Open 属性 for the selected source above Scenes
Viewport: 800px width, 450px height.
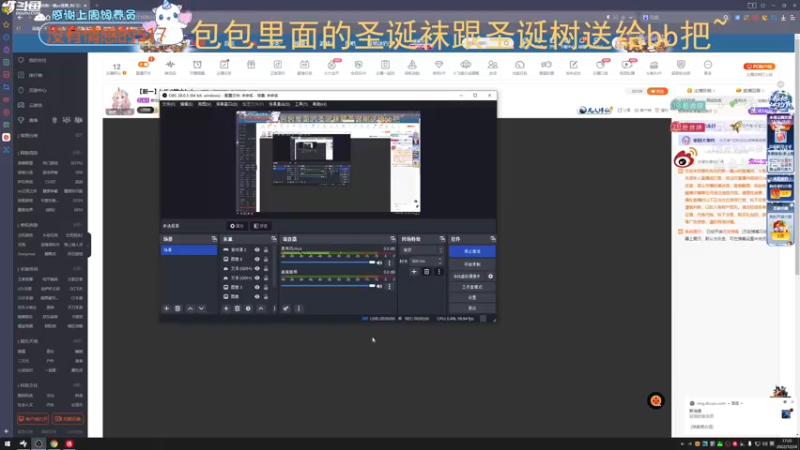coord(237,226)
